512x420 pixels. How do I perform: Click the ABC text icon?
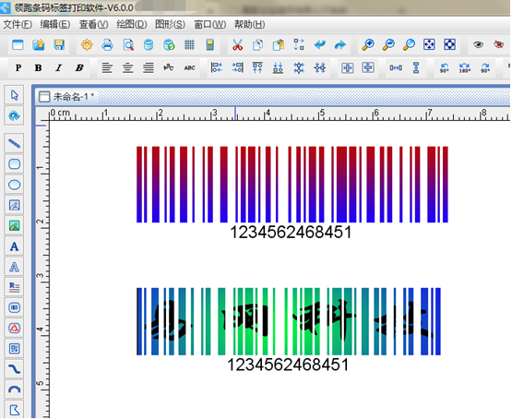(189, 67)
